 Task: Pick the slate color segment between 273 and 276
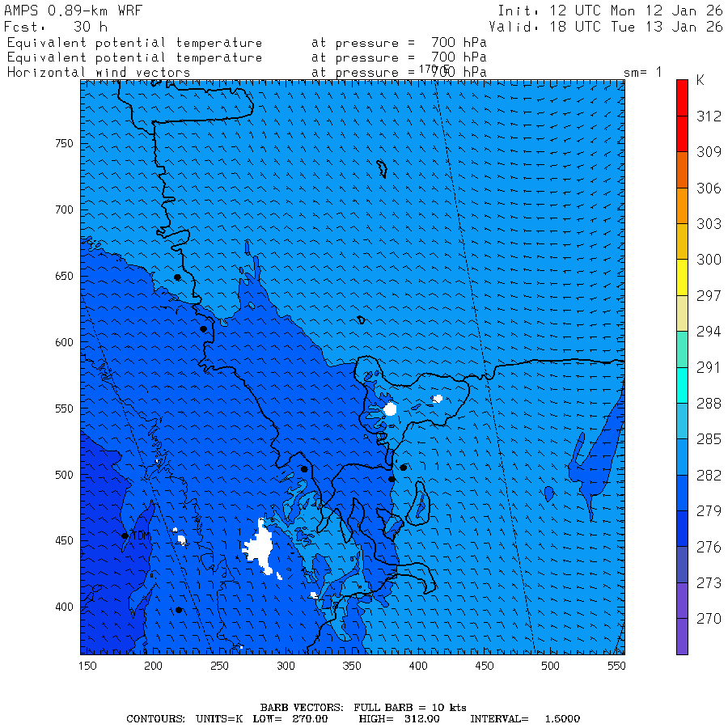coord(682,565)
